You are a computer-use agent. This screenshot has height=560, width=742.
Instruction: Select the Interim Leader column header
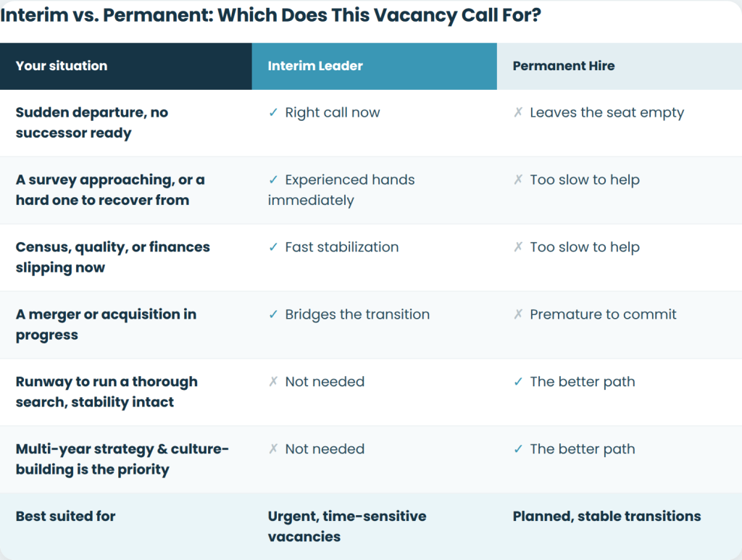click(375, 66)
